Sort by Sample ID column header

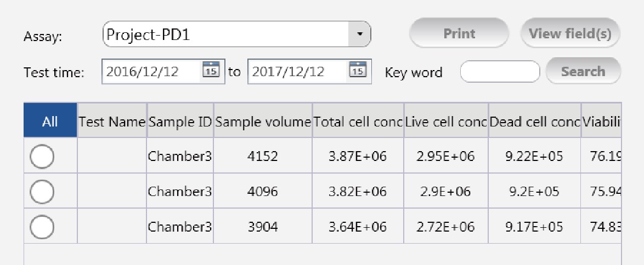tap(180, 120)
